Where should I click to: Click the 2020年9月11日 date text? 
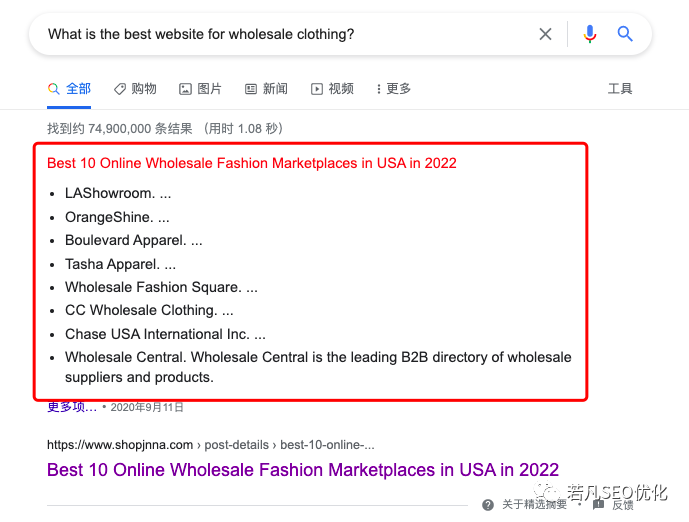tap(147, 407)
